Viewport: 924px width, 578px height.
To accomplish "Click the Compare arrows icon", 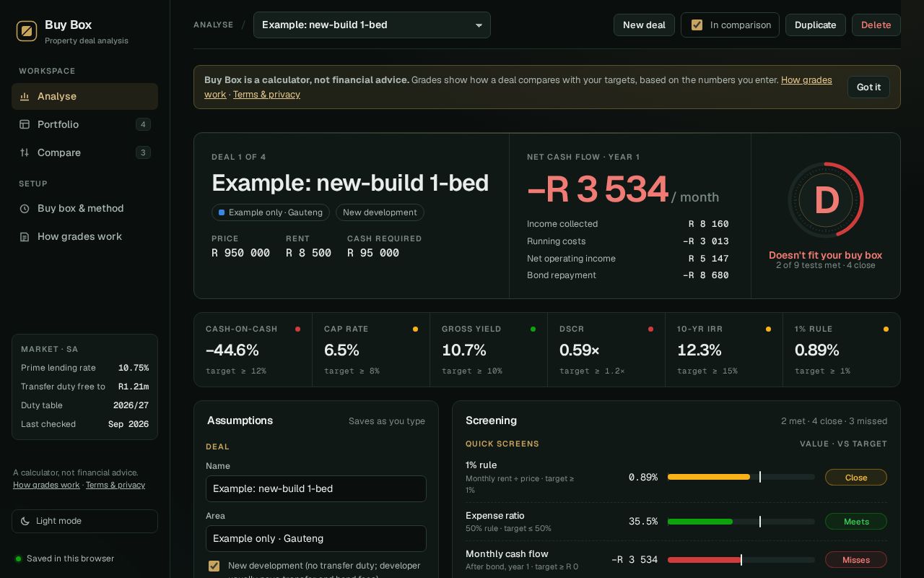I will (25, 152).
